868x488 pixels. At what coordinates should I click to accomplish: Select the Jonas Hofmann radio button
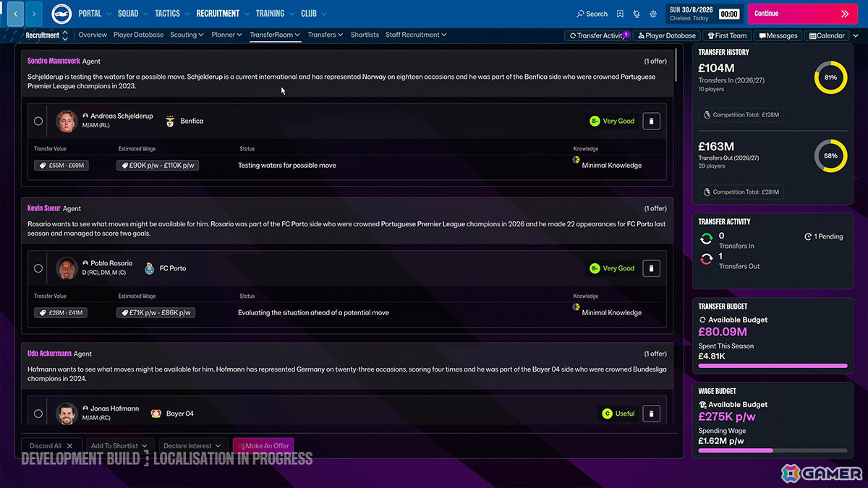38,414
